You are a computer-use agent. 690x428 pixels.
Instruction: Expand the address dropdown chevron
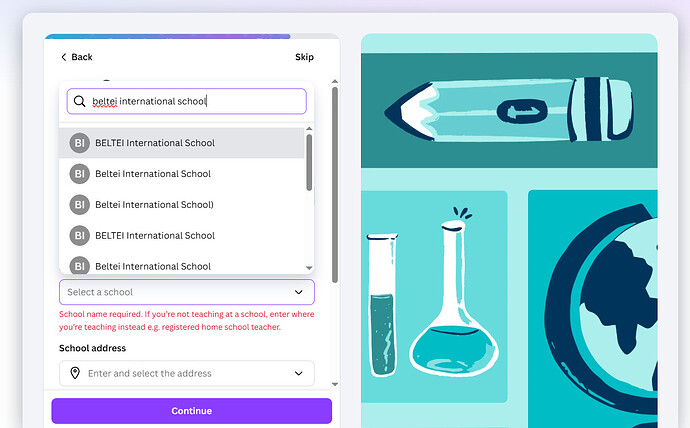pos(298,373)
